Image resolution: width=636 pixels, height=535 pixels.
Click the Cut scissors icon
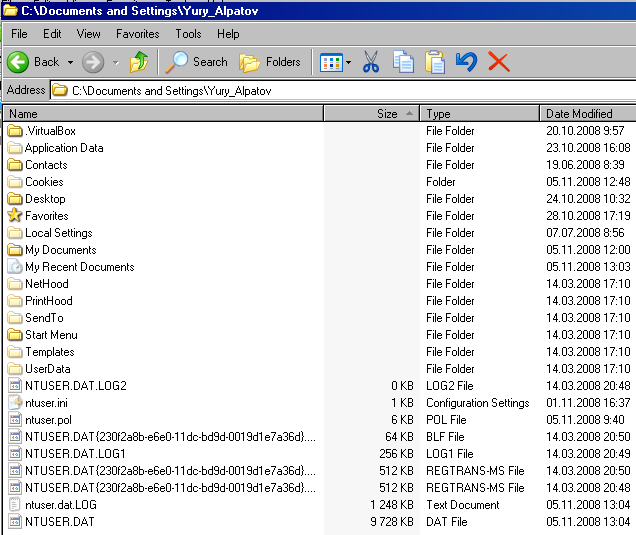[x=371, y=62]
